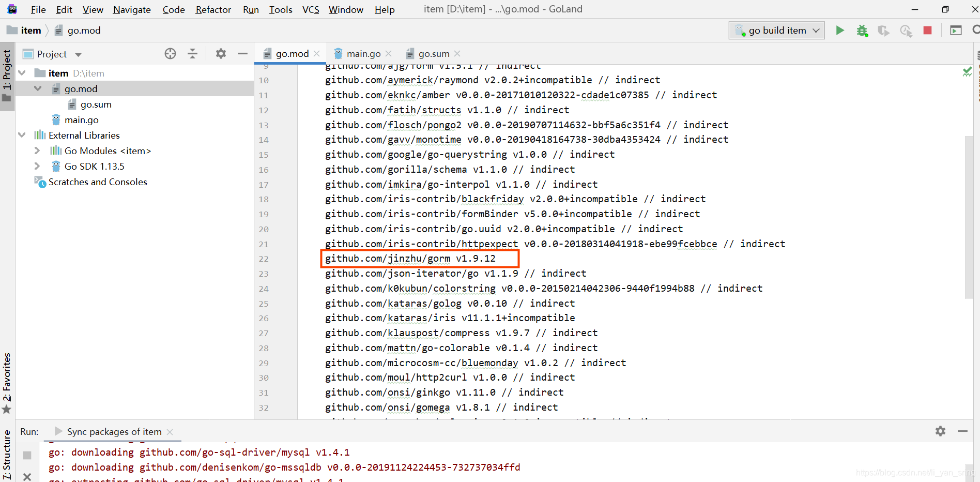980x482 pixels.
Task: Click the github.com/kataras/iris line in editor
Action: tap(450, 318)
